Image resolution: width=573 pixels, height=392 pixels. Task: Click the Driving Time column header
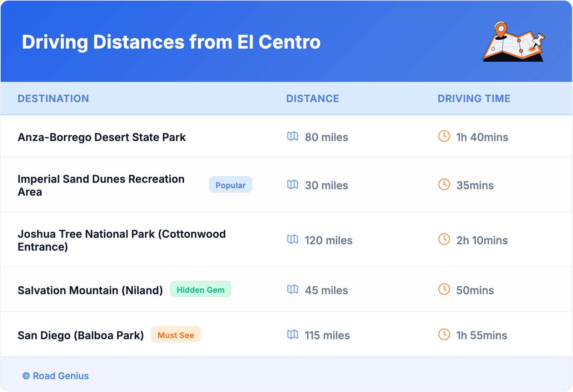coord(474,99)
